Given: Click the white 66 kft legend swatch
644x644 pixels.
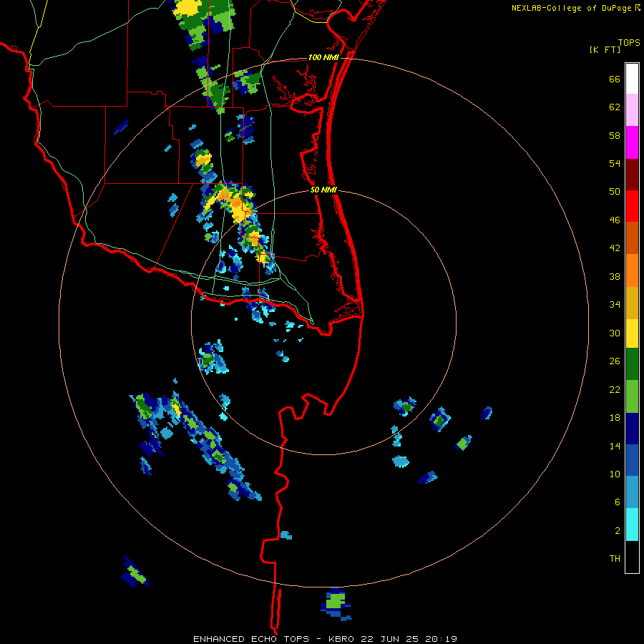Looking at the screenshot, I should [632, 79].
